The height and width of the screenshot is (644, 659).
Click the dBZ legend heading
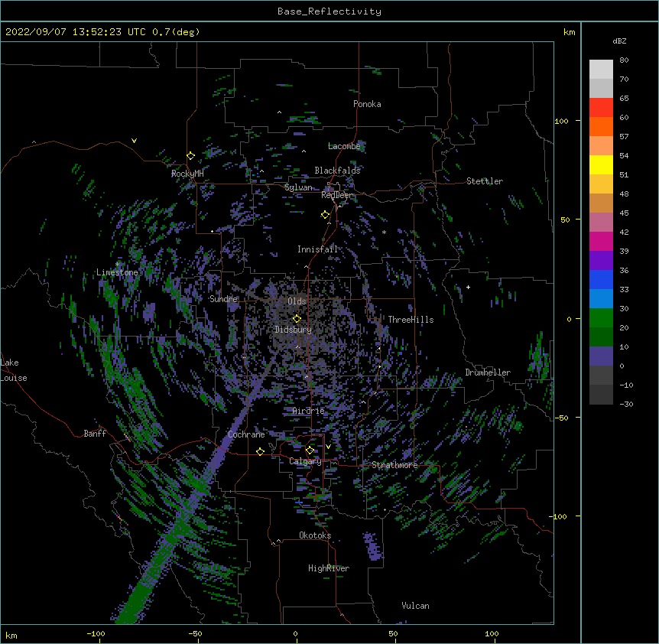(x=619, y=41)
